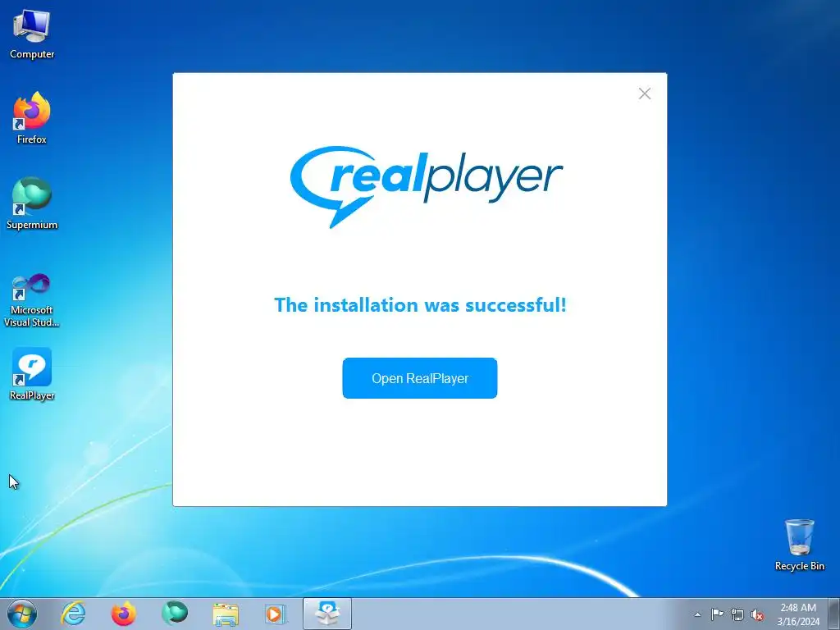This screenshot has width=840, height=630.
Task: Launch Supermium from the taskbar
Action: (x=175, y=614)
